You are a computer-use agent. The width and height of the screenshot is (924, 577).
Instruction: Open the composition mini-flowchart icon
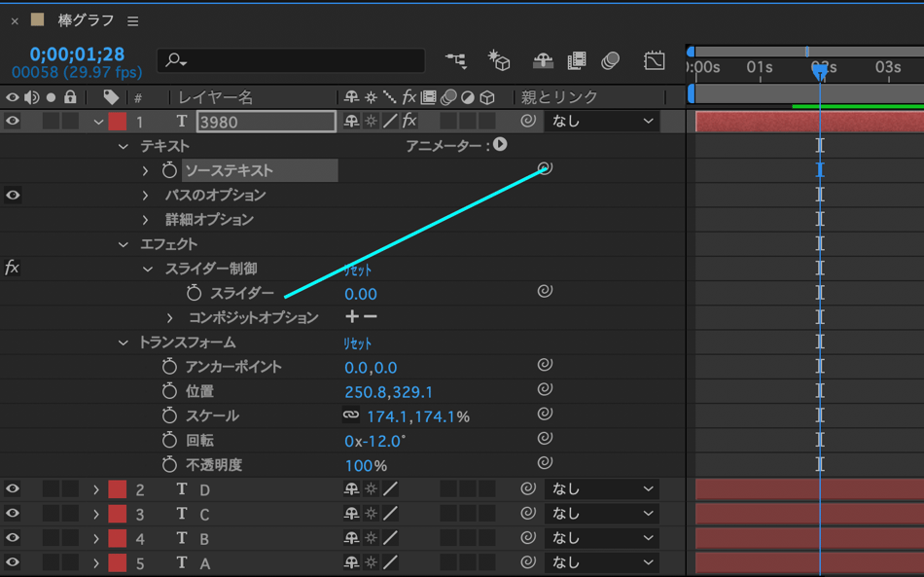click(455, 60)
